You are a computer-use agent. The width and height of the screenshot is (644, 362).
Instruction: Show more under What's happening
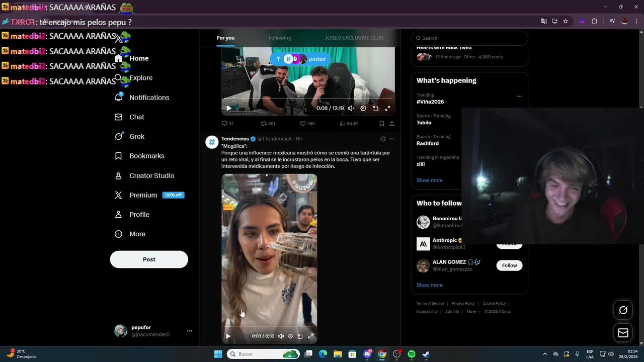pos(429,180)
